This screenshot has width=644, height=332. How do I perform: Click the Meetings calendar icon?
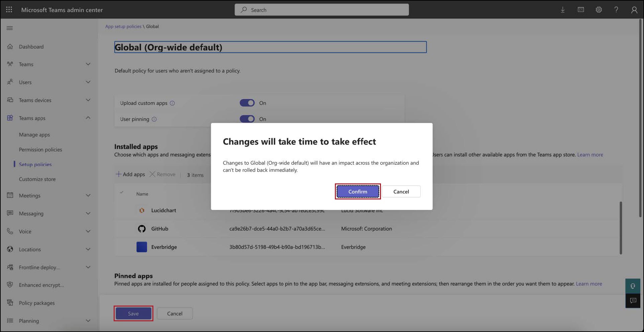(x=10, y=195)
